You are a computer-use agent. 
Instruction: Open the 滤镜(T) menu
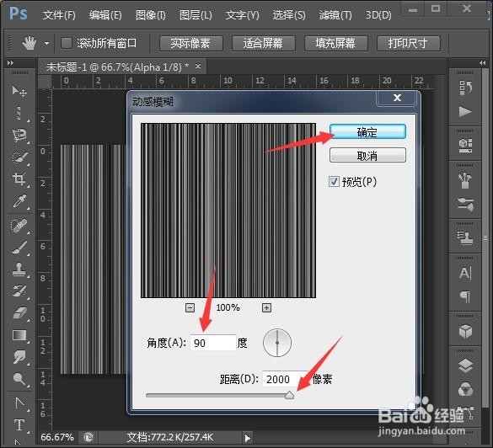tap(335, 15)
